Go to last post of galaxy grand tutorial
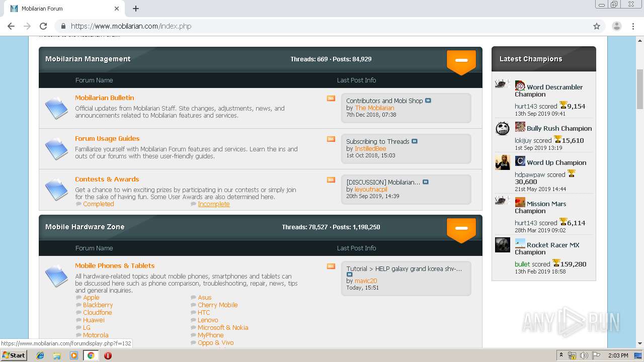Image resolution: width=644 pixels, height=362 pixels. coord(350,275)
